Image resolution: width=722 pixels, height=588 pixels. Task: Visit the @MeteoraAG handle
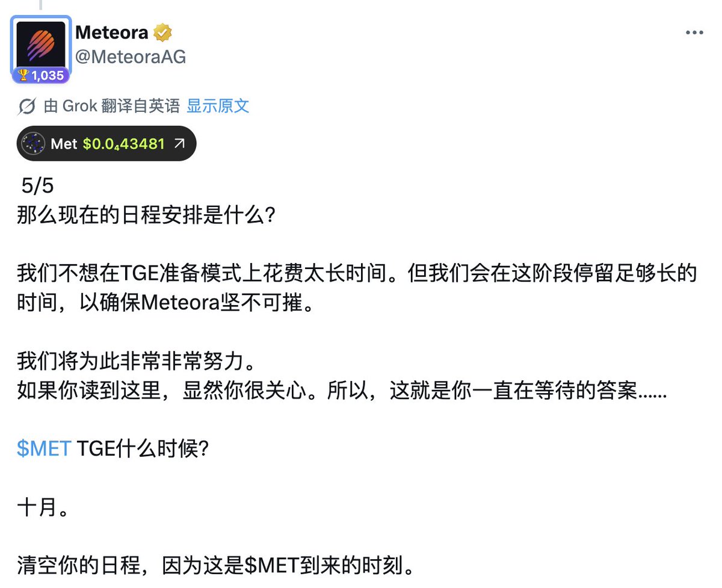coord(131,57)
